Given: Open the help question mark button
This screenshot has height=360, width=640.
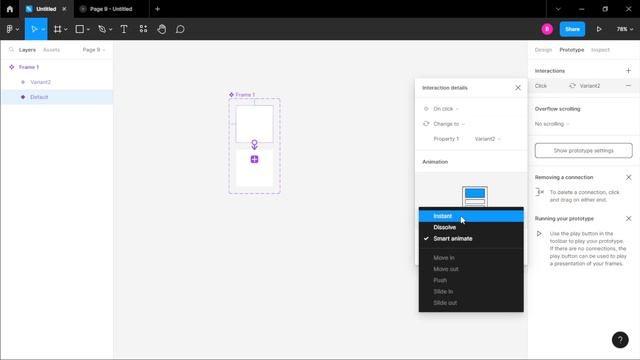Looking at the screenshot, I should tap(620, 340).
